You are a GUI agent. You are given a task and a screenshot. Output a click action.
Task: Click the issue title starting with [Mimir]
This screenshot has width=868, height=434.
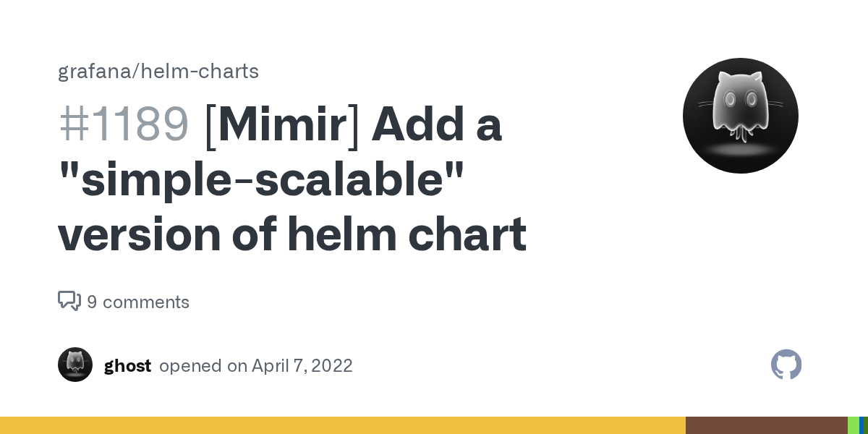[x=292, y=179]
